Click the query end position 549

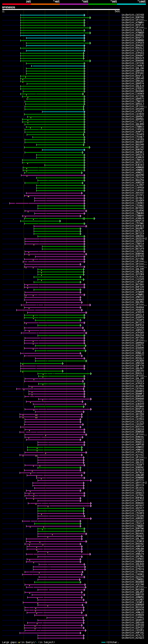click(117, 12)
